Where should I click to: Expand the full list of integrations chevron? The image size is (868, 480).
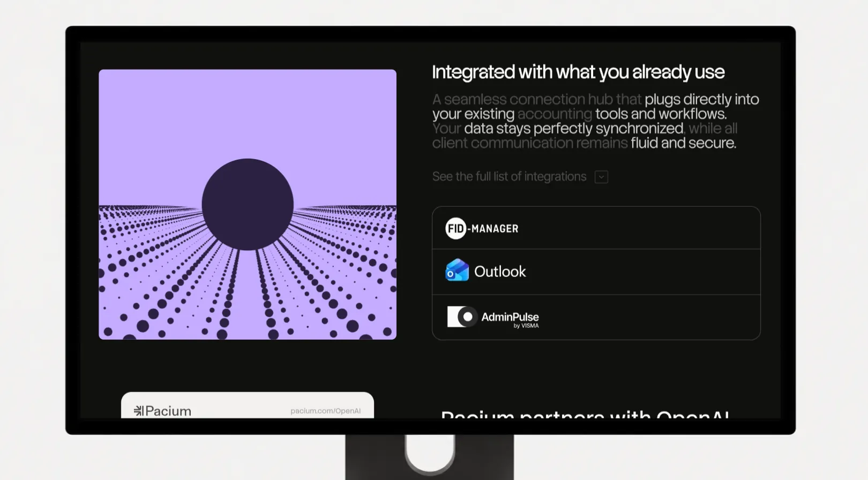click(601, 177)
